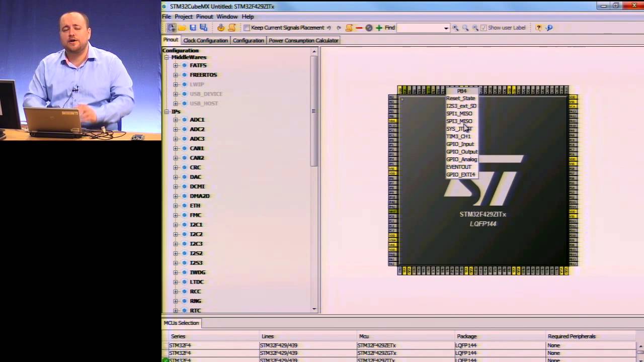644x362 pixels.
Task: Select SPI1_MISO from the PB4 menu
Action: point(459,114)
